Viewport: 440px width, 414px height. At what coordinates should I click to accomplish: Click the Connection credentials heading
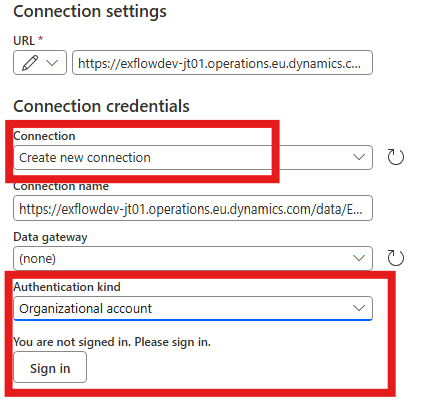pyautogui.click(x=101, y=106)
